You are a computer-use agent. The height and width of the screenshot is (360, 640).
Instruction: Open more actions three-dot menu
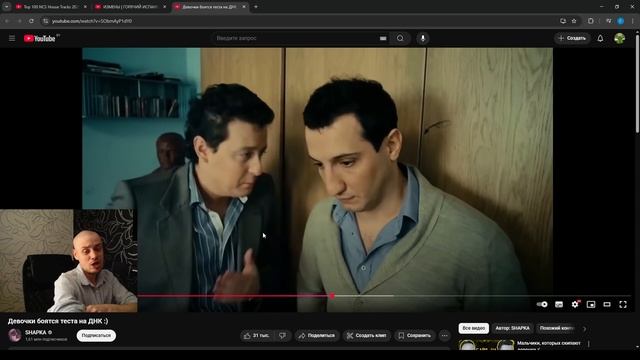pos(444,336)
